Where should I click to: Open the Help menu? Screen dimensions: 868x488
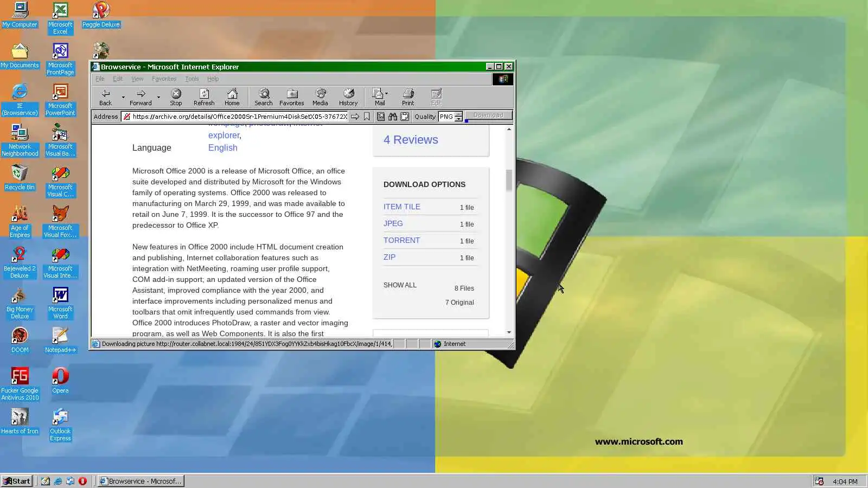(x=213, y=79)
